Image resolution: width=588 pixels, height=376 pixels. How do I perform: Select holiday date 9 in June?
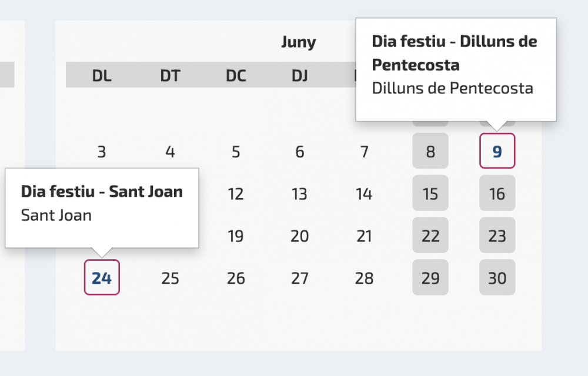point(497,151)
